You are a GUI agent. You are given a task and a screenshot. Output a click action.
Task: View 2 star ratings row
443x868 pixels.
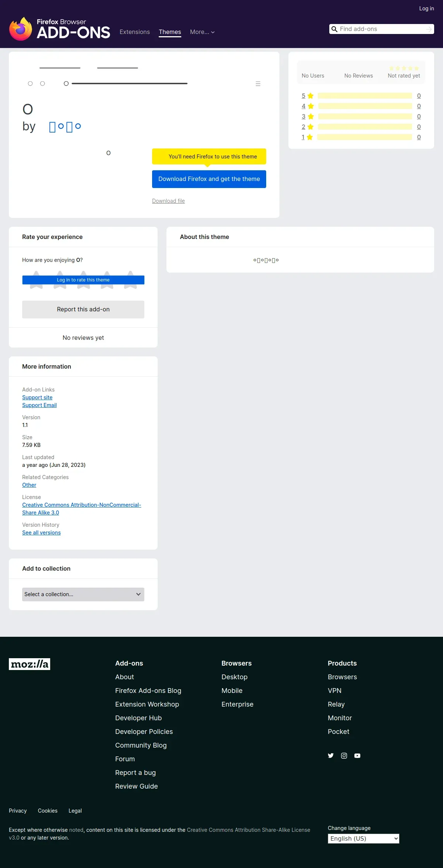pyautogui.click(x=361, y=127)
